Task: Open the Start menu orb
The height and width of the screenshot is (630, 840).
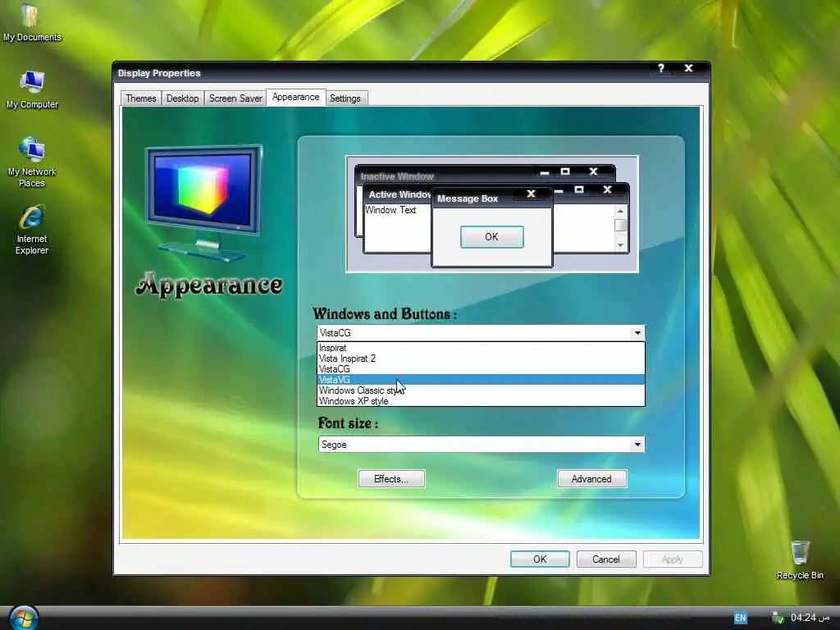Action: pos(24,619)
